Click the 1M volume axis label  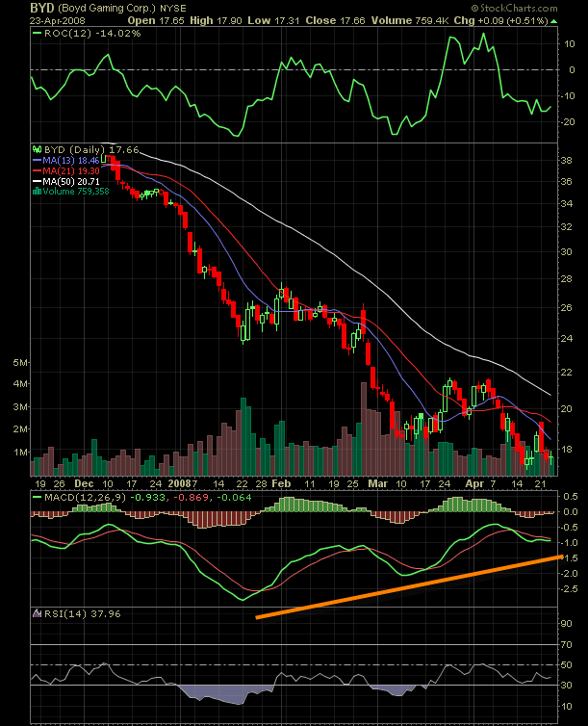click(x=20, y=453)
